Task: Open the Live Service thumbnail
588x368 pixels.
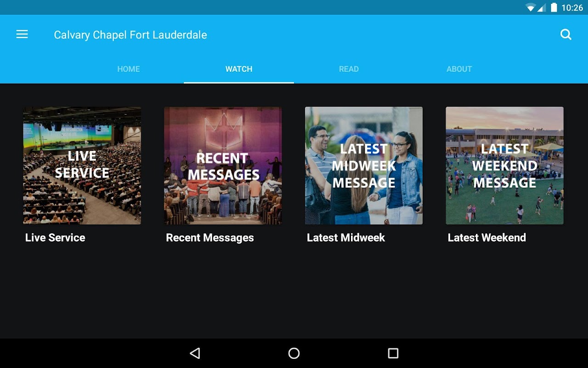Action: coord(82,166)
